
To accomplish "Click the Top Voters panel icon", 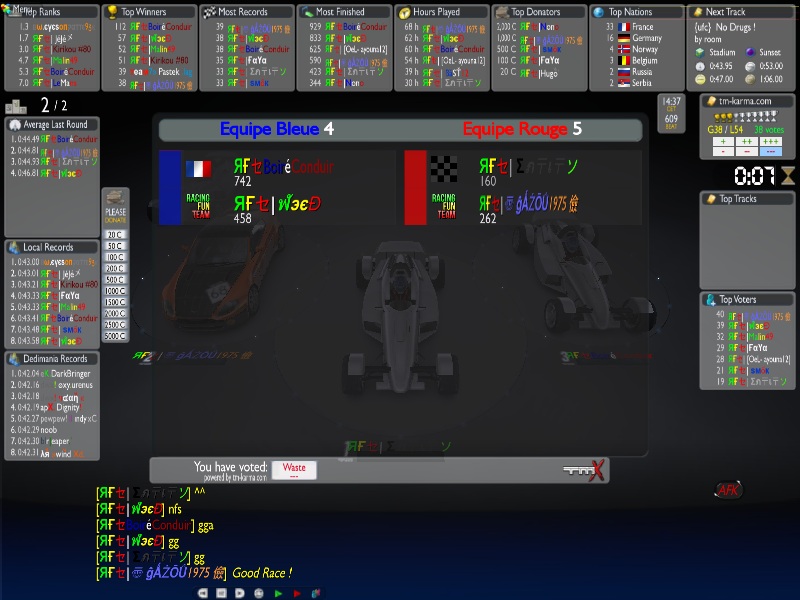I will click(710, 299).
